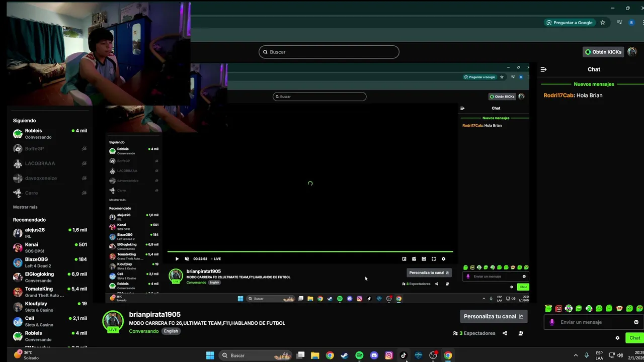
Task: Open Robleis channel under Siguiendo
Action: (50, 134)
